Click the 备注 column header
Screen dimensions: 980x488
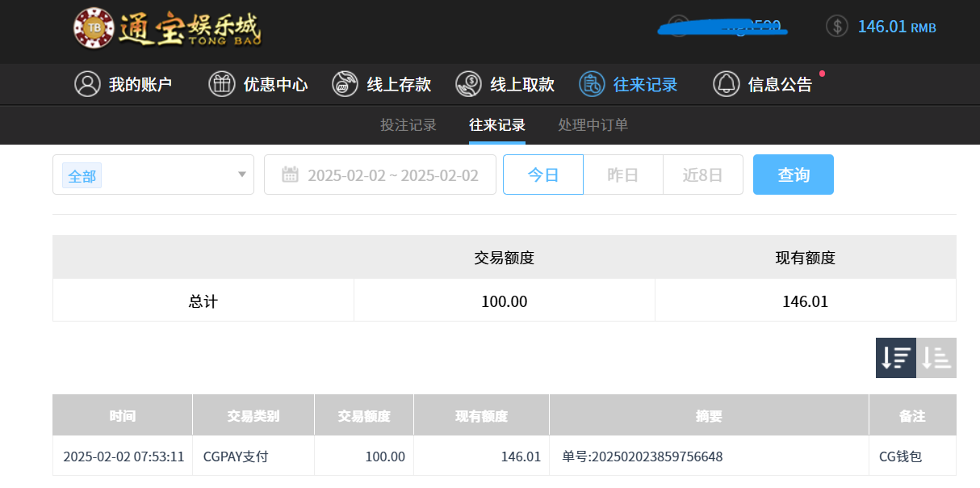click(x=913, y=415)
